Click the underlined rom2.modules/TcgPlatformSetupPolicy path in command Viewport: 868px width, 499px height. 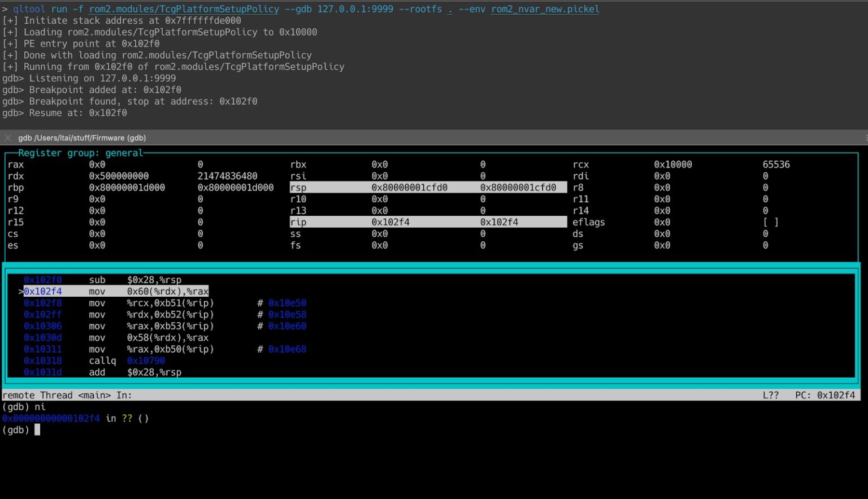click(184, 9)
